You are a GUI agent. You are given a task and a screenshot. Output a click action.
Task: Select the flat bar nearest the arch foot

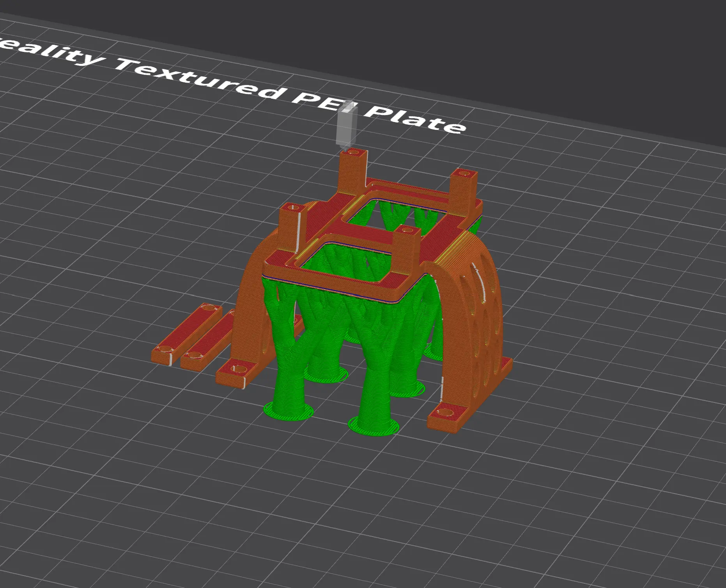[x=209, y=341]
